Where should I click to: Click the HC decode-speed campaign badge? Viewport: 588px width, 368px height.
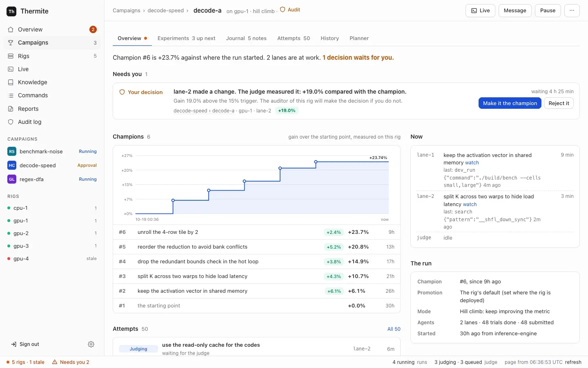coord(12,165)
